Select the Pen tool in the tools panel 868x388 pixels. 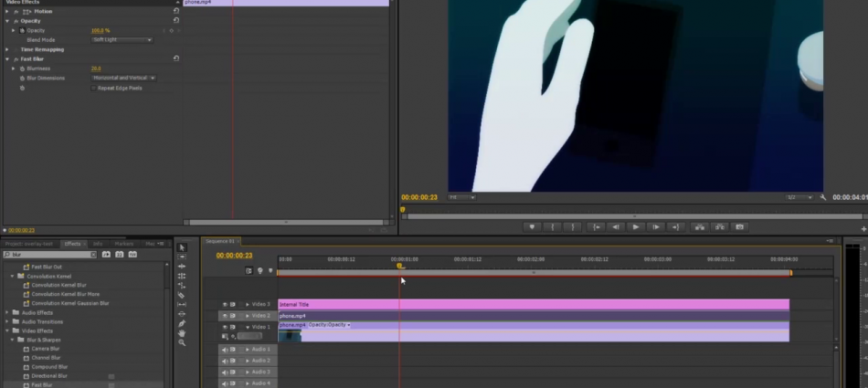point(182,323)
